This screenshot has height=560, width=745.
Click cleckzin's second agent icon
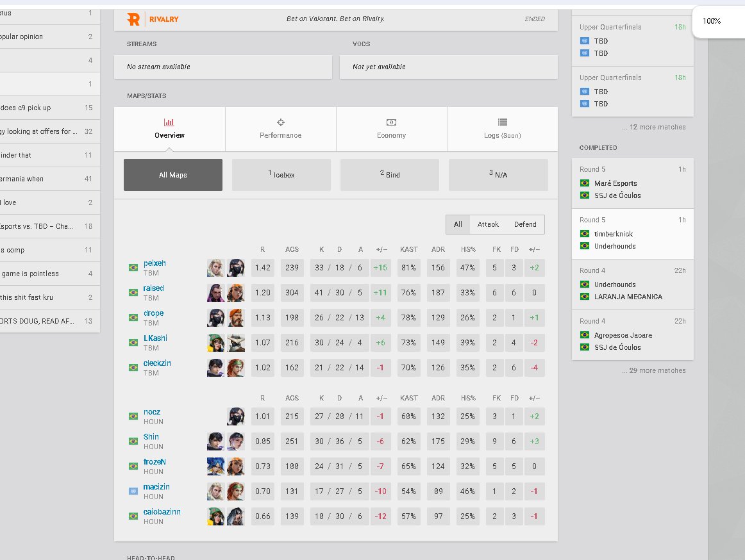pos(236,368)
